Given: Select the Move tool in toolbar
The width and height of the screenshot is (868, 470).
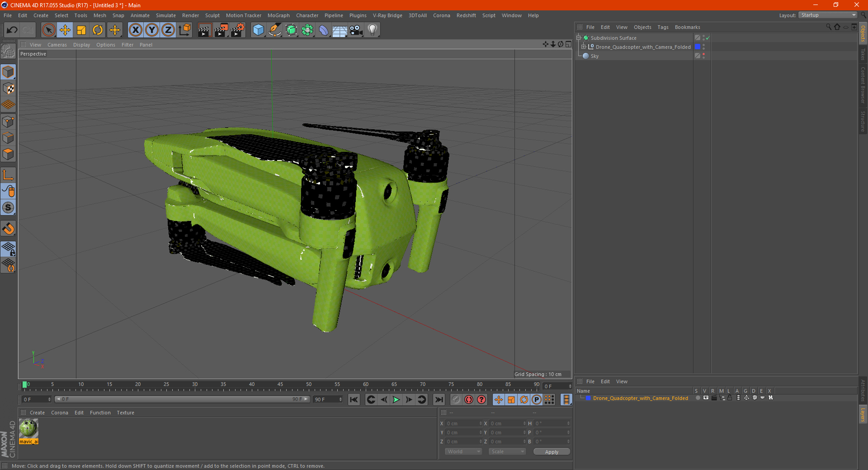Looking at the screenshot, I should pos(65,30).
